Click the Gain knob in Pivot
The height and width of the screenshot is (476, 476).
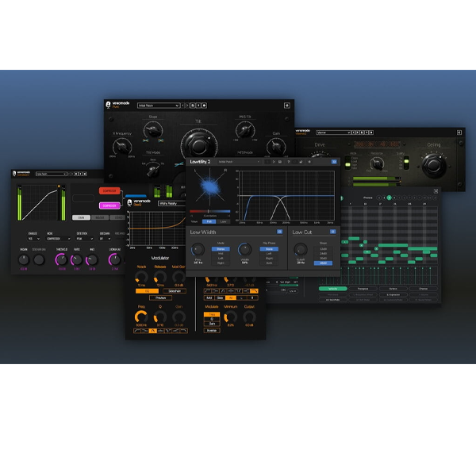[276, 146]
